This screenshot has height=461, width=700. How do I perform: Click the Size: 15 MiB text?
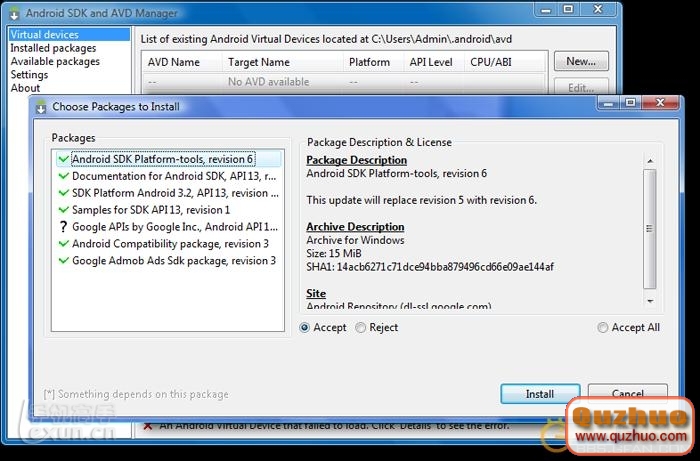click(334, 253)
